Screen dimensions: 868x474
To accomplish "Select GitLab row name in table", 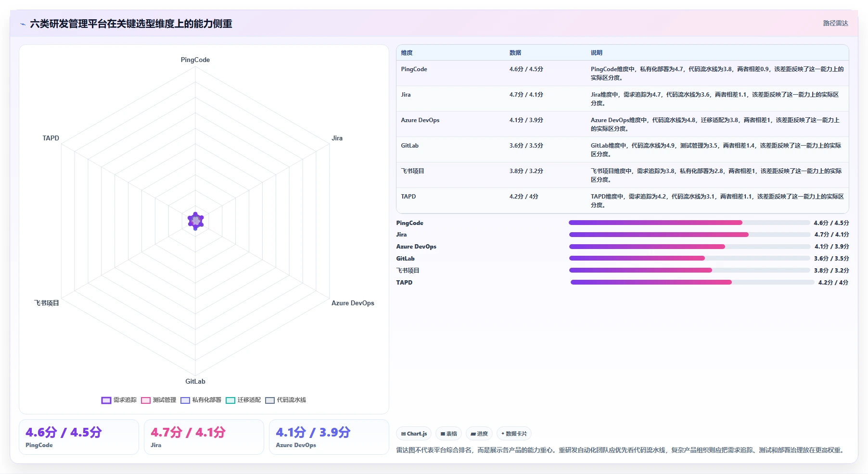I will (x=409, y=146).
